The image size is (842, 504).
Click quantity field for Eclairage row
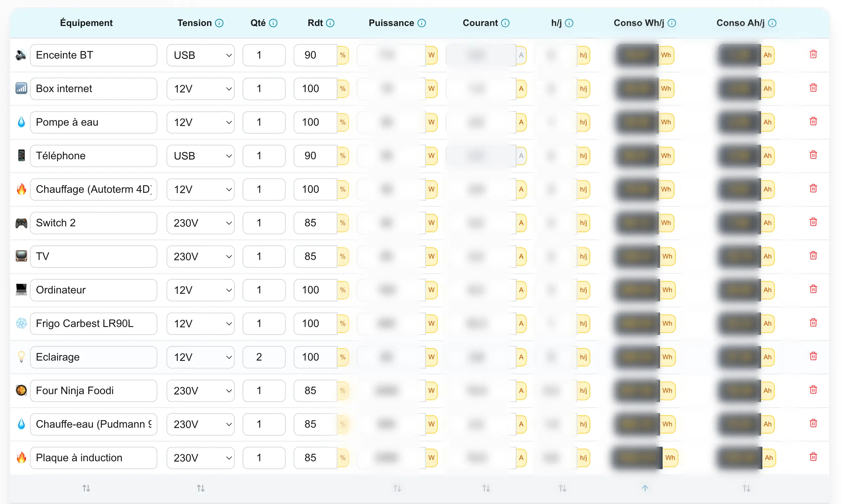(264, 357)
